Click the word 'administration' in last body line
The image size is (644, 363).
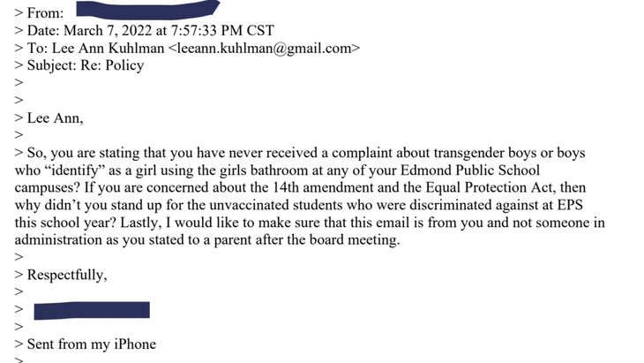pos(58,240)
